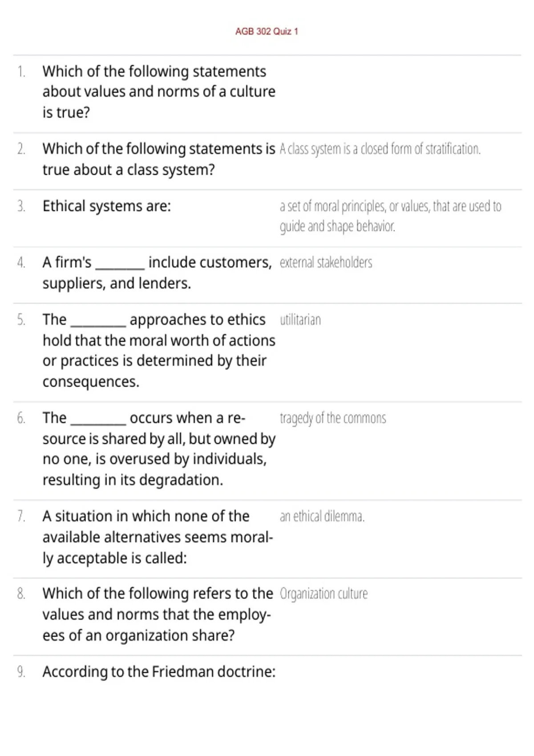Click the number 2 list marker
Screen dimensions: 534x756
coord(21,149)
